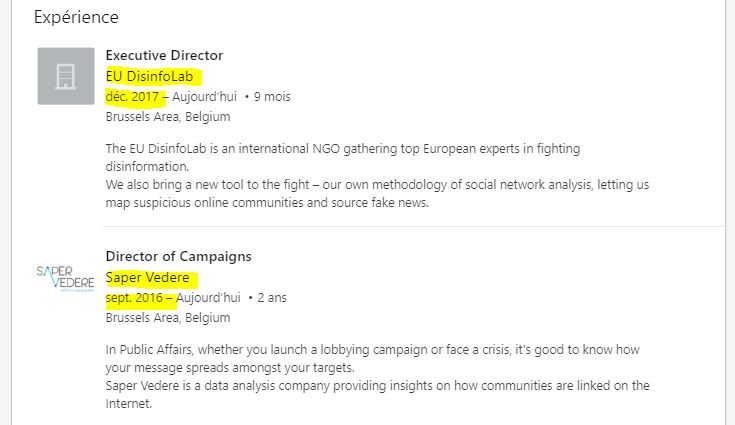Select the Director of Campaigns job title

click(x=178, y=256)
